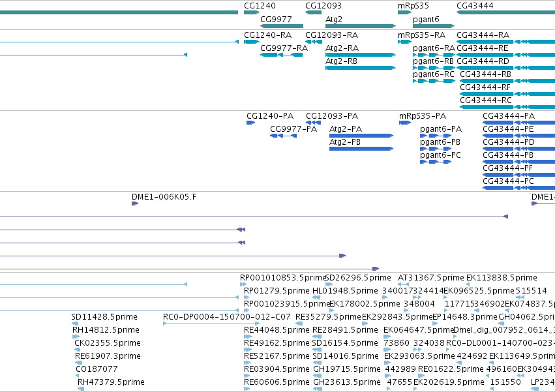Select the mRpS35-RA transcript
Image resolution: width=555 pixels, height=392 pixels.
point(404,42)
